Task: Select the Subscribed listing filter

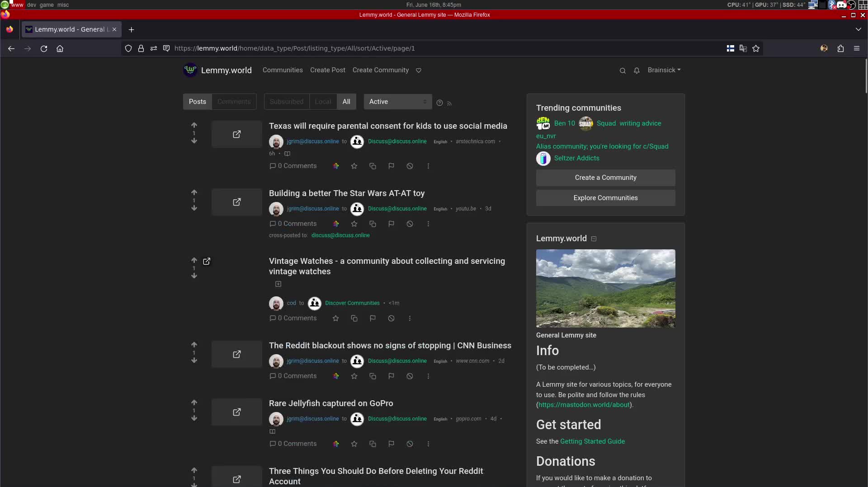Action: [x=287, y=102]
